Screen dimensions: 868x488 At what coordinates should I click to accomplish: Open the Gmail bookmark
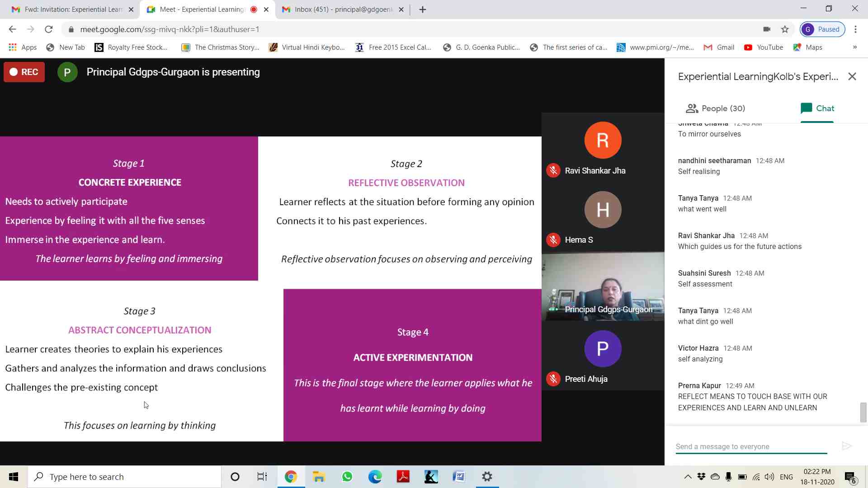[x=719, y=47]
